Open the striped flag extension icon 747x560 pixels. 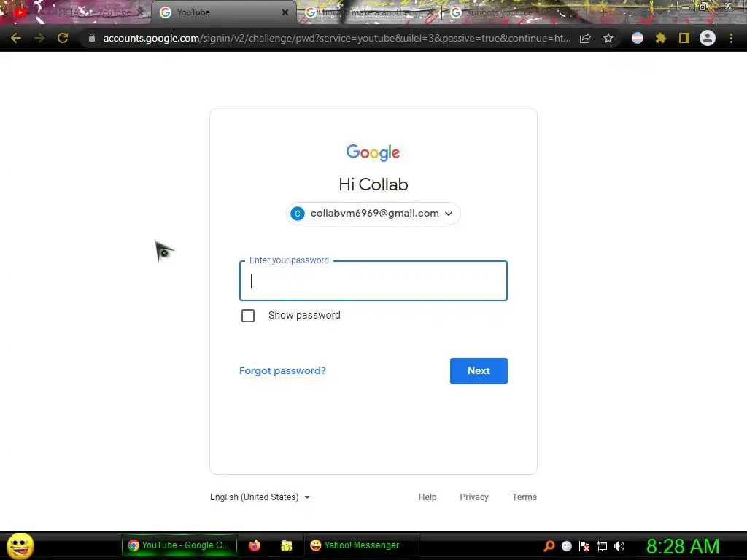638,38
